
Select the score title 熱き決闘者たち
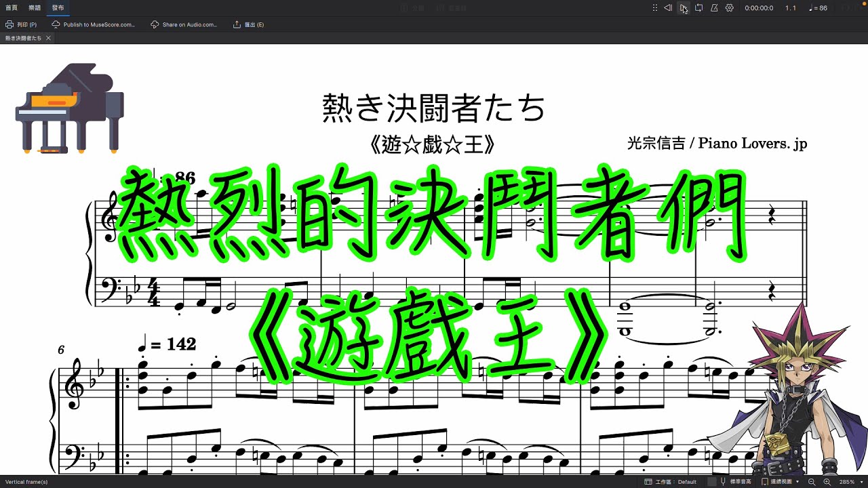coord(433,108)
